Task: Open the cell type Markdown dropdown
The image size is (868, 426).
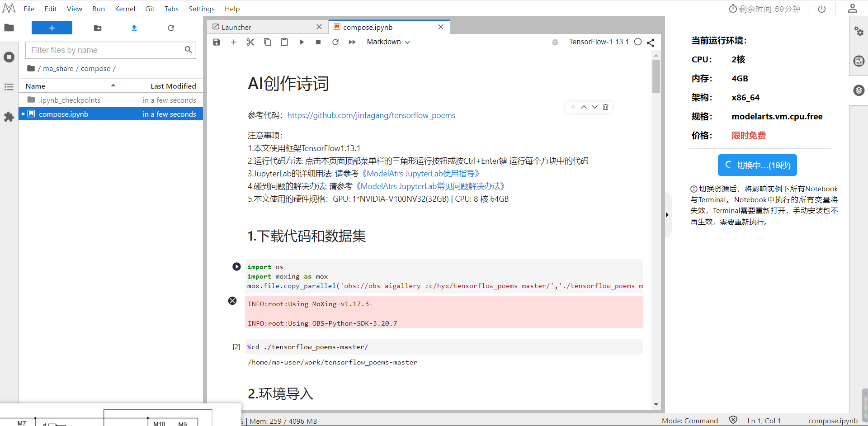Action: [388, 42]
